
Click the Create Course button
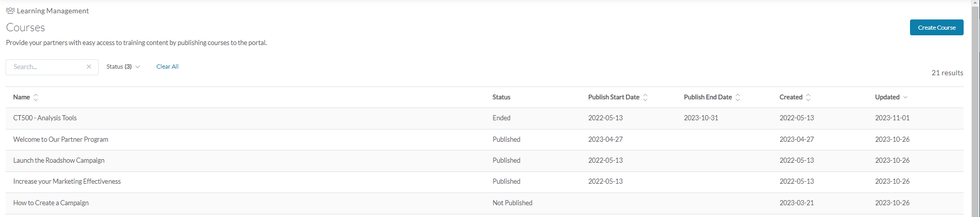936,28
